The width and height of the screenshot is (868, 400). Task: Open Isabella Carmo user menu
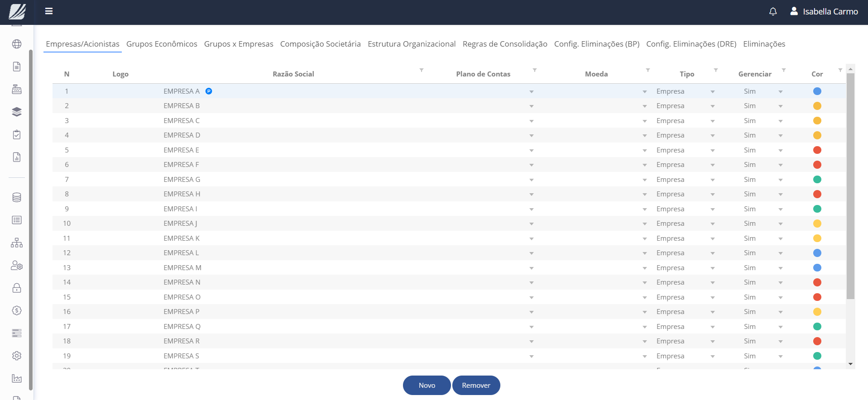(x=824, y=11)
